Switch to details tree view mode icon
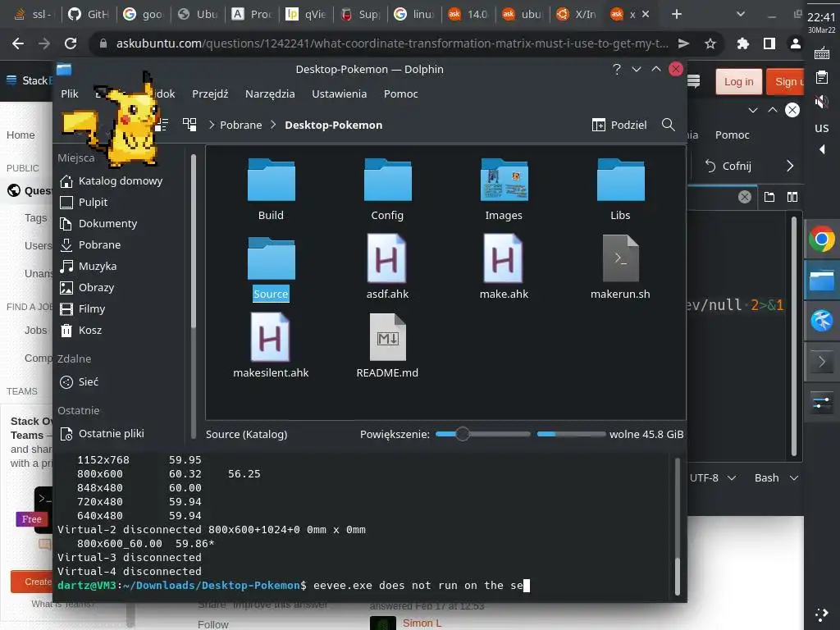This screenshot has height=630, width=840. tap(189, 125)
